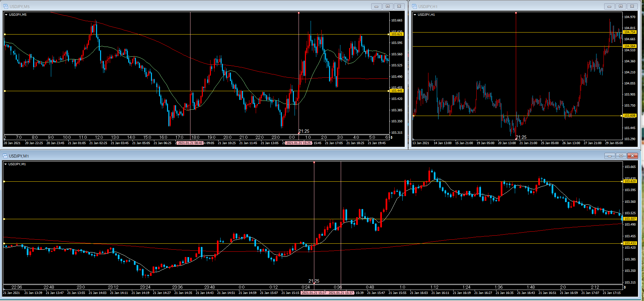Select the 103.621 price label on M5 chart
The image size is (644, 301).
pyautogui.click(x=397, y=34)
